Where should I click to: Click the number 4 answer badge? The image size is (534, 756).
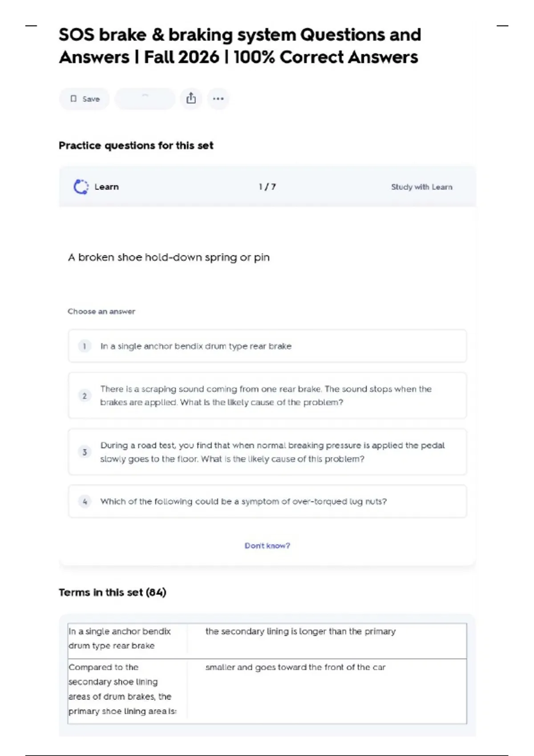point(85,502)
